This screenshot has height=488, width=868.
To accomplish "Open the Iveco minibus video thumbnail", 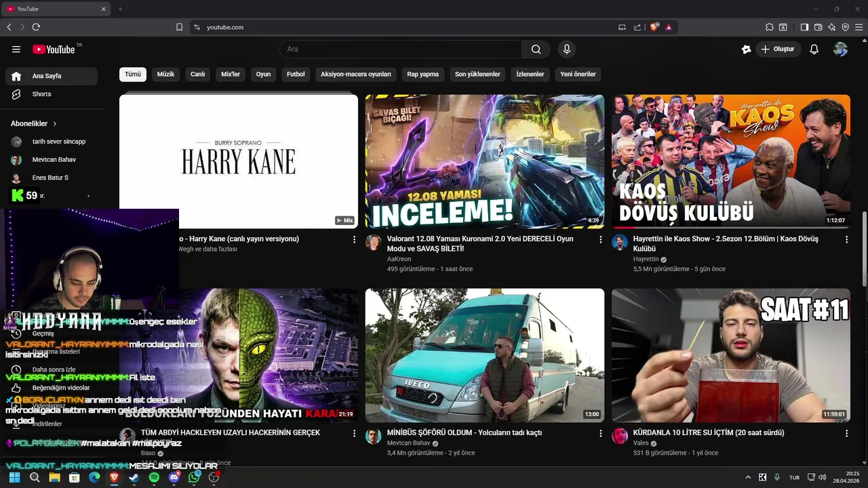I will (485, 356).
